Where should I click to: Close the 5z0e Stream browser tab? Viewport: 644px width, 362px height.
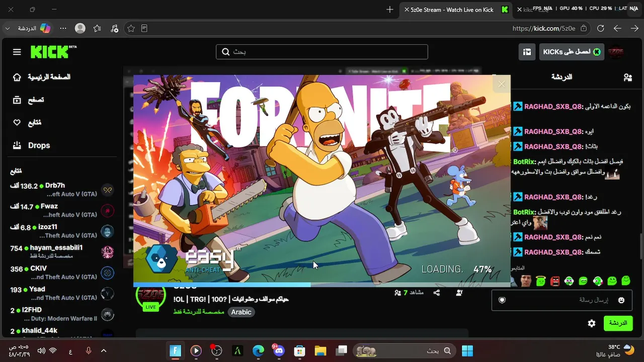click(x=407, y=10)
